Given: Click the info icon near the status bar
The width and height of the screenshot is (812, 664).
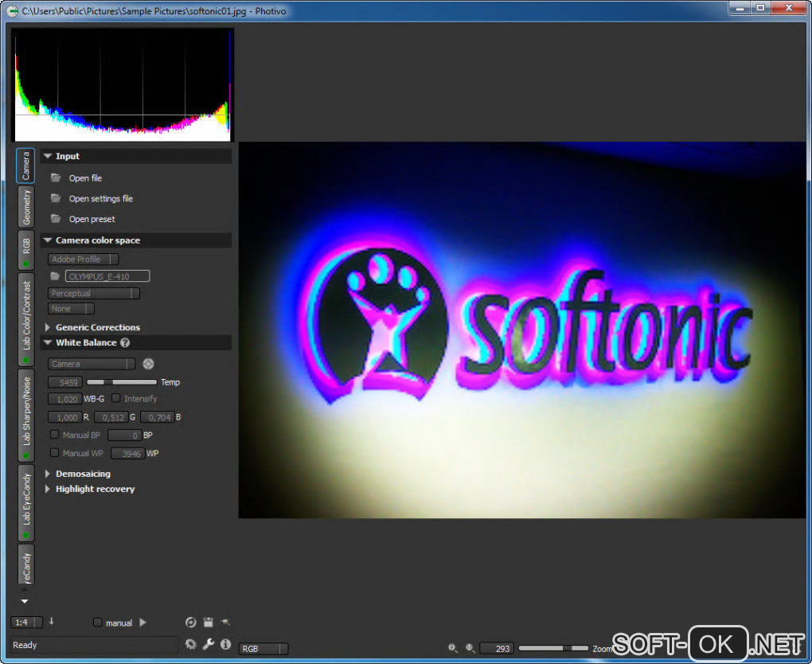Looking at the screenshot, I should pos(225,644).
